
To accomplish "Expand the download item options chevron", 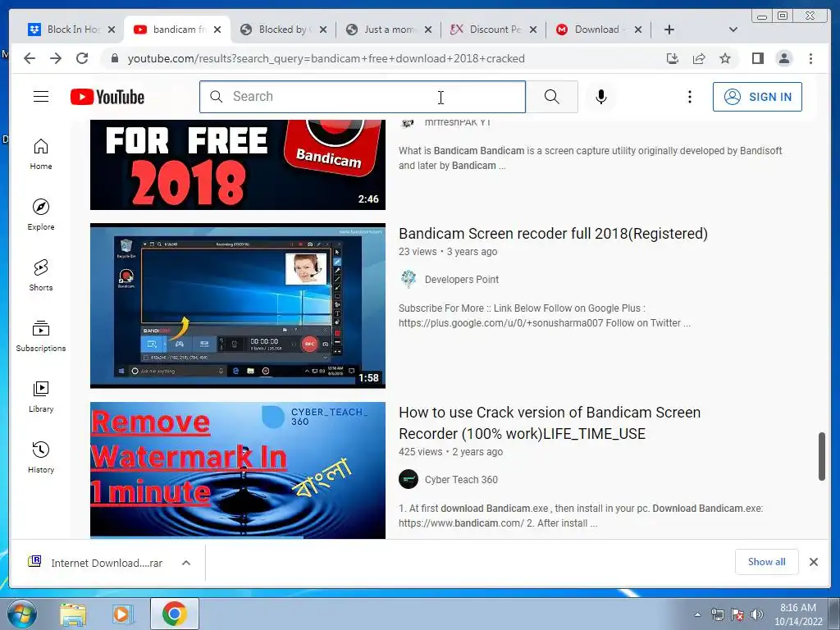I will click(x=186, y=563).
